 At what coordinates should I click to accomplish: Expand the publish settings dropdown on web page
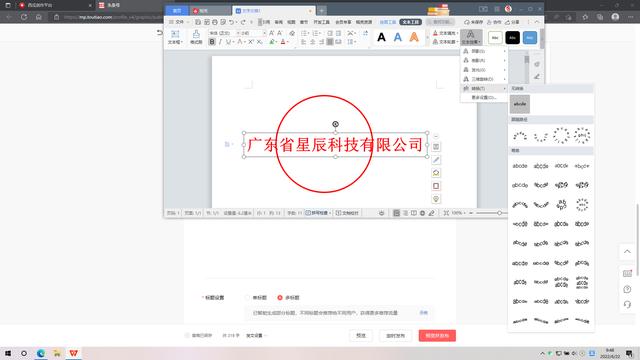tap(256, 336)
